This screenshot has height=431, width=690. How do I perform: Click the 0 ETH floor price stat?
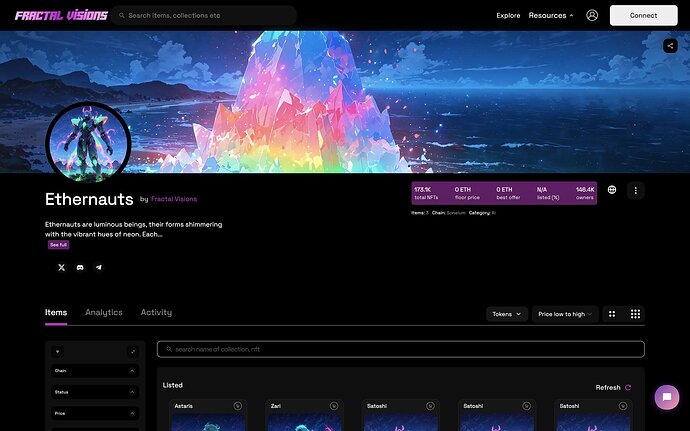point(467,193)
